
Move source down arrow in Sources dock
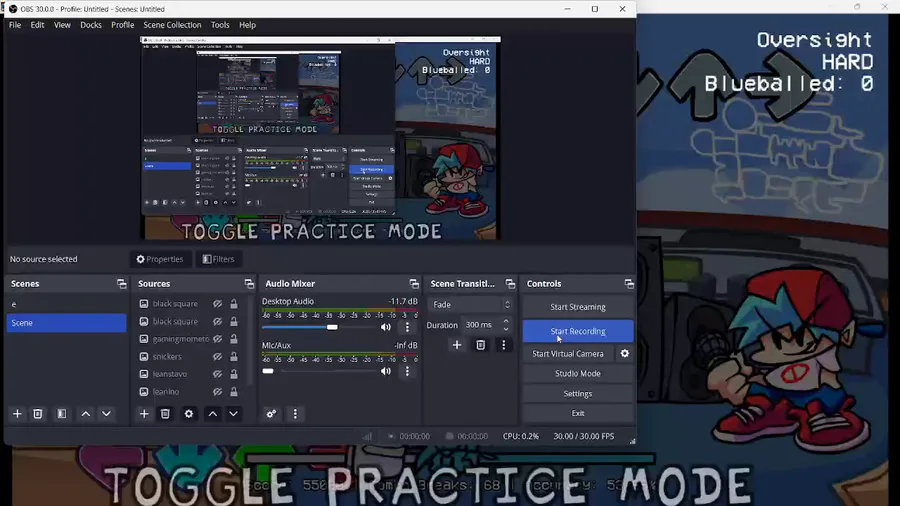(234, 414)
